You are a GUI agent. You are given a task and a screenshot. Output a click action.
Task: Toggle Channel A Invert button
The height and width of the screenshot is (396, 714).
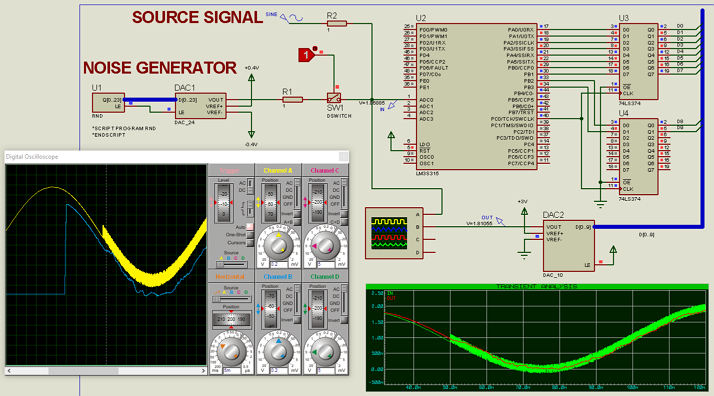296,213
